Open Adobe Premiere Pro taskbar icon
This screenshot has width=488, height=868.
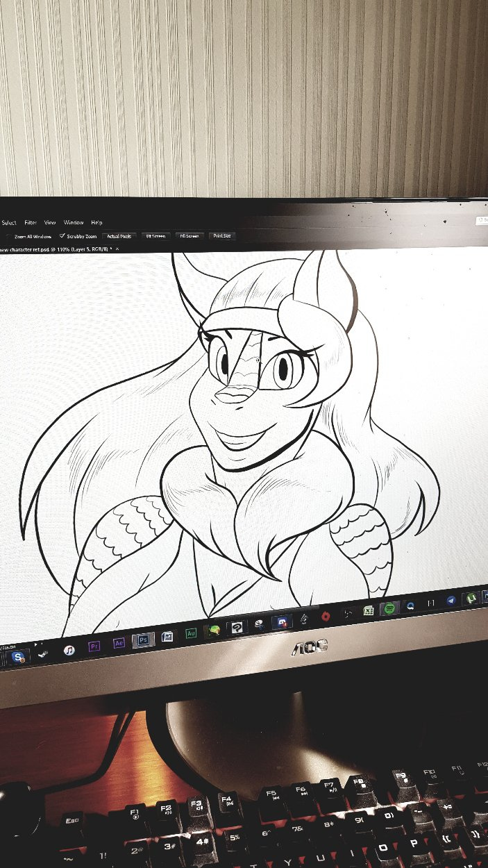click(x=94, y=646)
